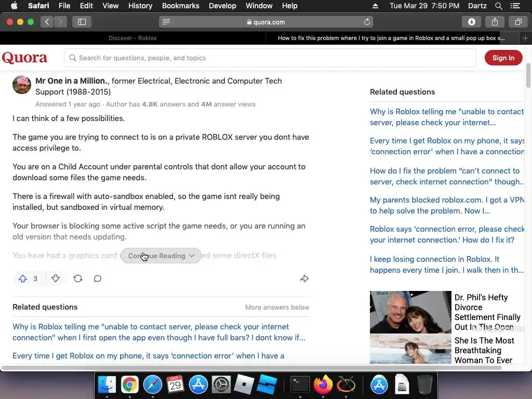Go back with Safari's back arrow
The height and width of the screenshot is (399, 532).
point(47,22)
